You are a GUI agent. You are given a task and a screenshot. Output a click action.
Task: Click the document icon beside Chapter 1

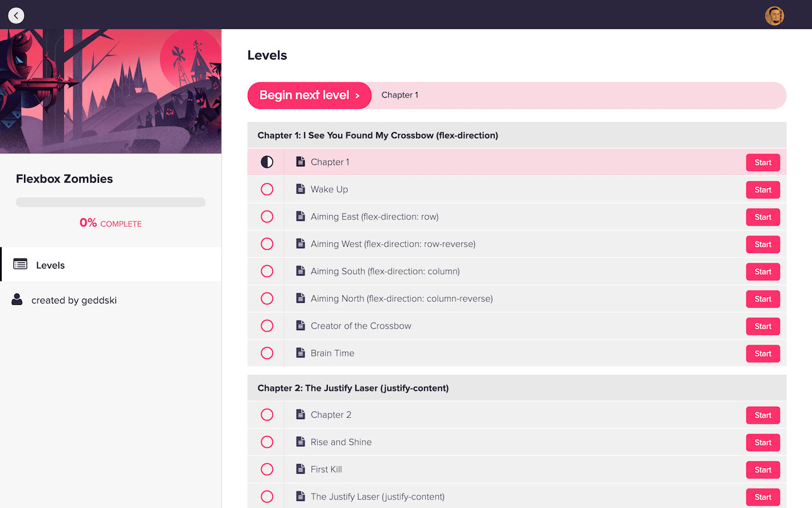300,162
